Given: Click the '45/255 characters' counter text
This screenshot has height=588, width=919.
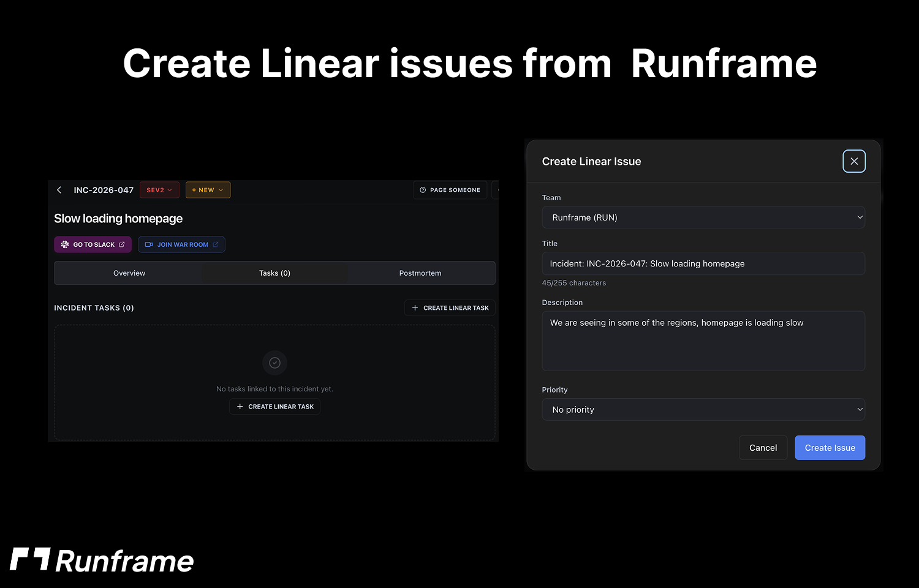Looking at the screenshot, I should point(574,283).
